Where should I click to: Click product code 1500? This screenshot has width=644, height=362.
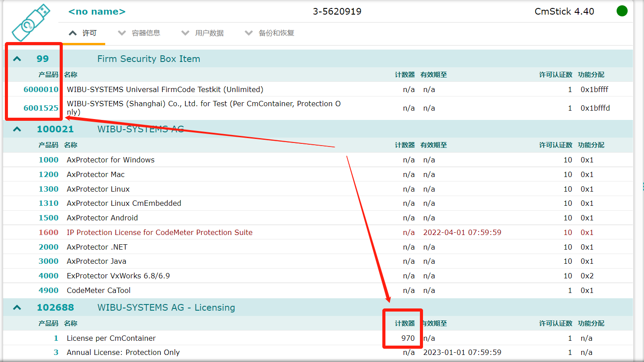click(49, 218)
